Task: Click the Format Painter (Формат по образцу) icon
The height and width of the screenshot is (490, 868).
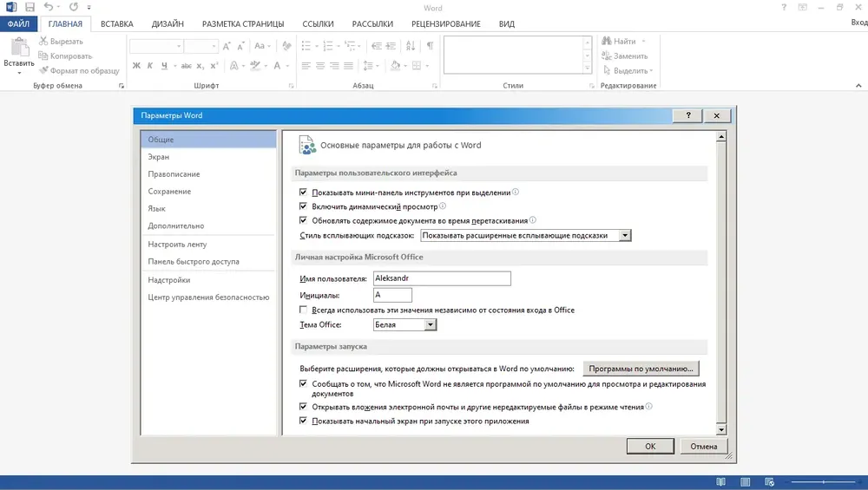Action: 43,70
